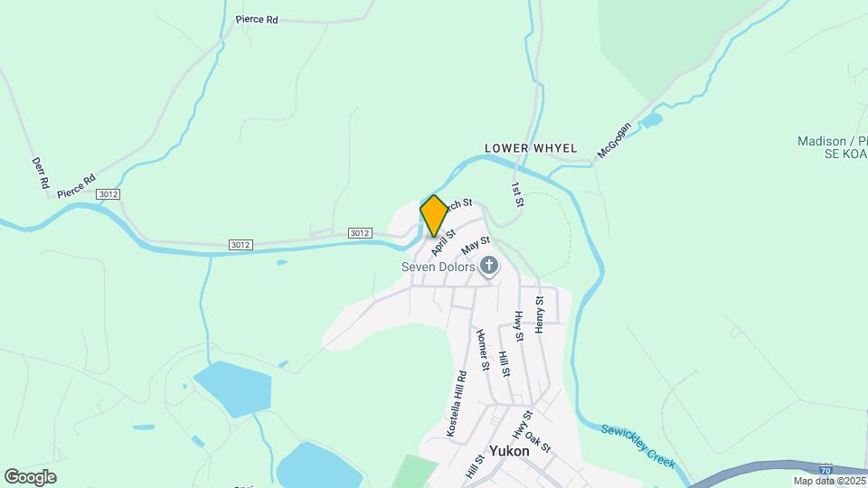
Task: Open the Google logo link
Action: tap(31, 477)
